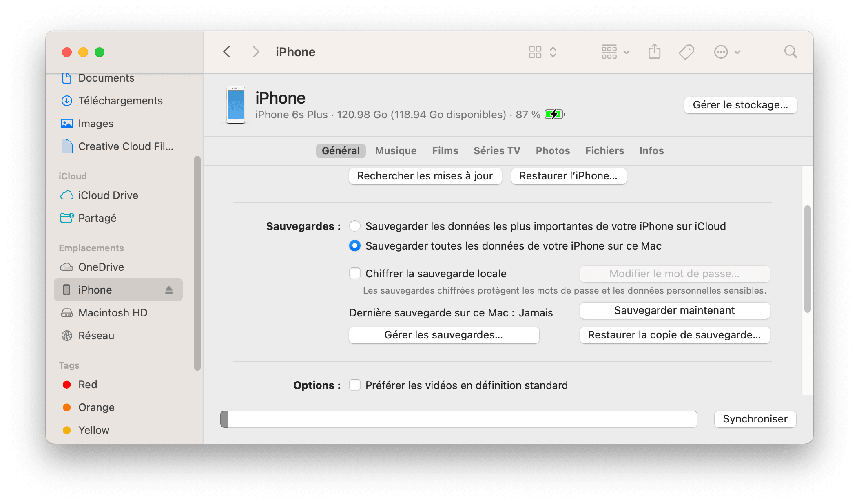Viewport: 859px width, 504px height.
Task: Click the battery charging indicator
Action: click(555, 115)
